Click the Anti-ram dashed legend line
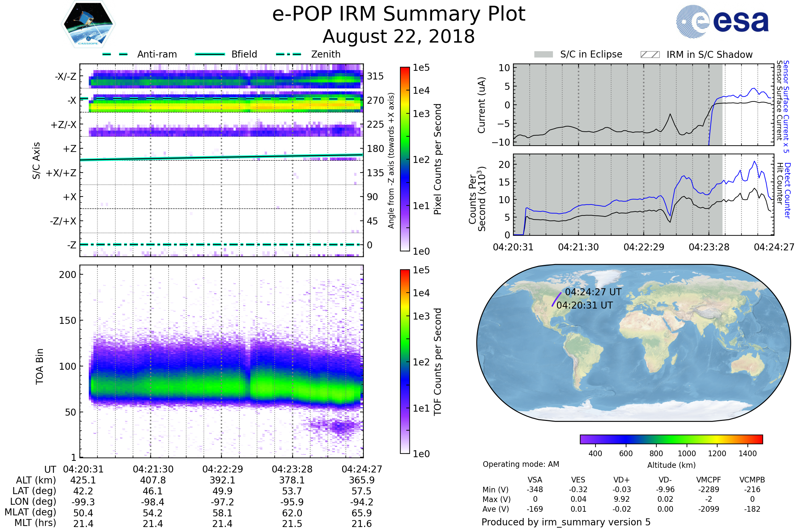798x532 pixels. tap(115, 54)
